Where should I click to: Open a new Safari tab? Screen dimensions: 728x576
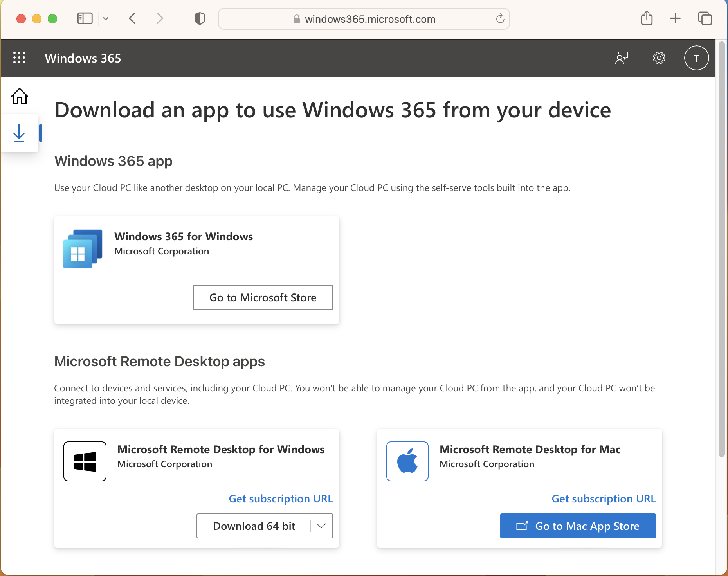click(x=675, y=18)
